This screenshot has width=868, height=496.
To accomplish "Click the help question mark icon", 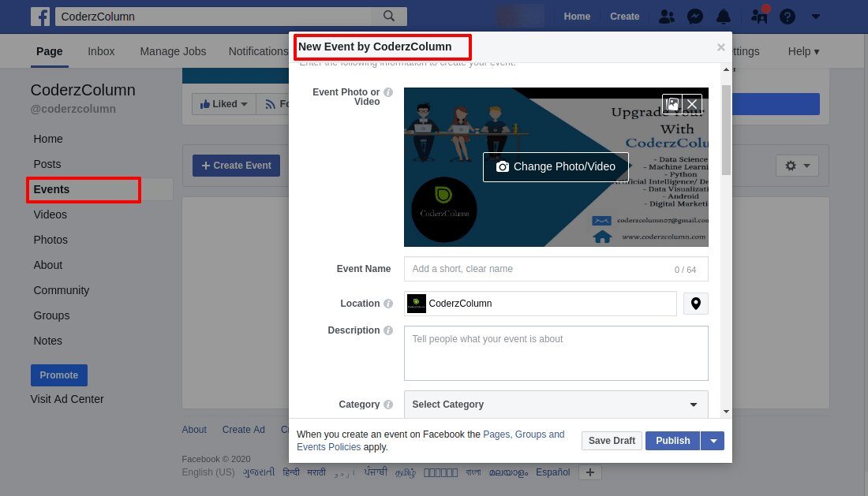I will point(788,17).
